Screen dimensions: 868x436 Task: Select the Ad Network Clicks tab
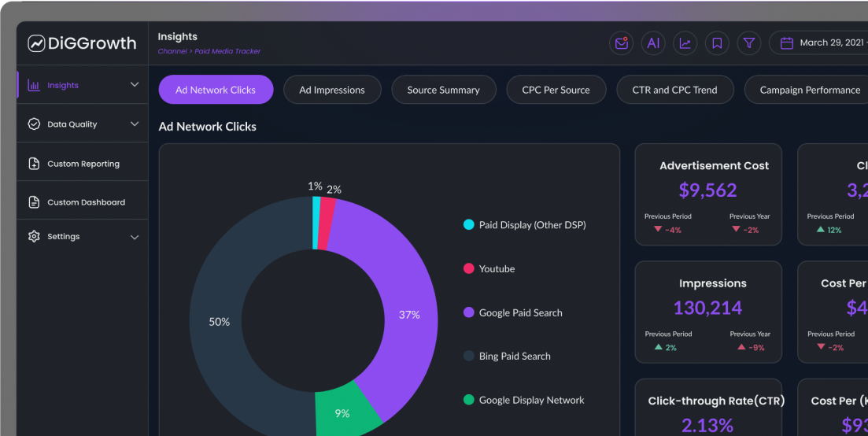coord(216,90)
